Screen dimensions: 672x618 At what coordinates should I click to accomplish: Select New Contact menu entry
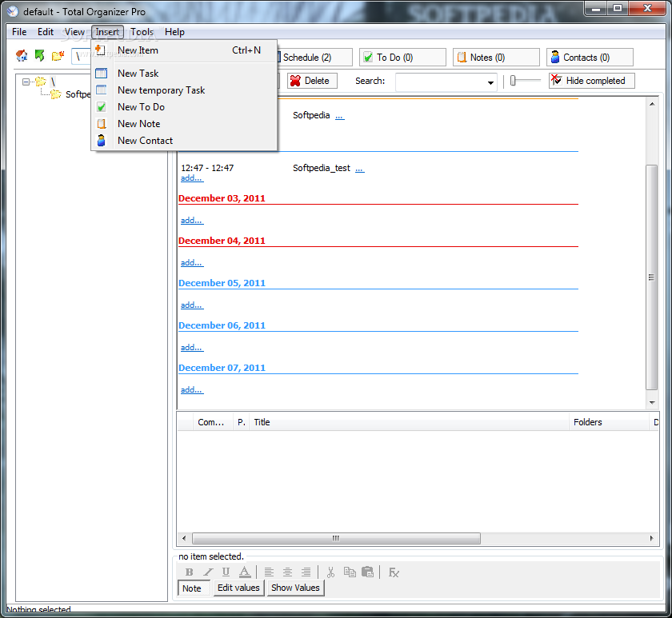click(x=184, y=140)
